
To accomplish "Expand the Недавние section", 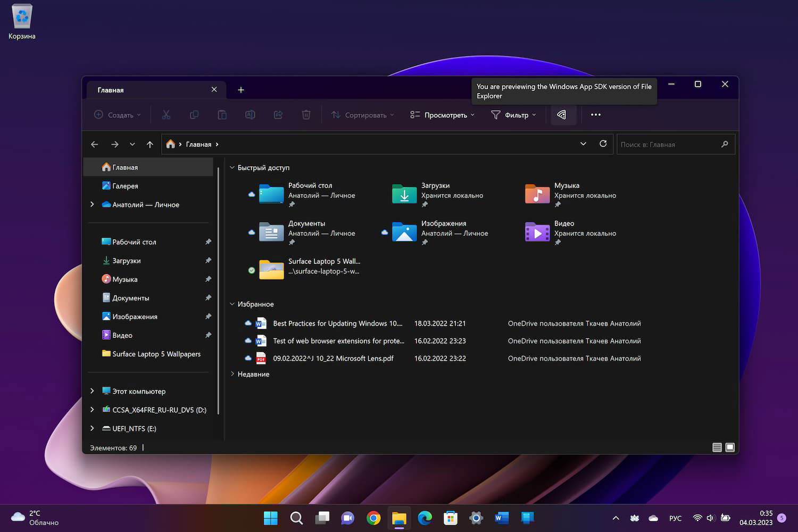I will point(232,374).
